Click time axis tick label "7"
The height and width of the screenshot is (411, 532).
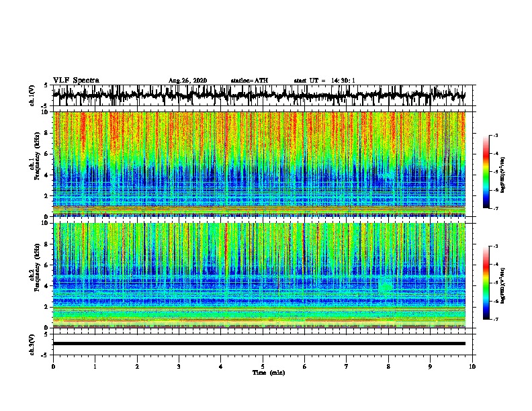pyautogui.click(x=347, y=366)
